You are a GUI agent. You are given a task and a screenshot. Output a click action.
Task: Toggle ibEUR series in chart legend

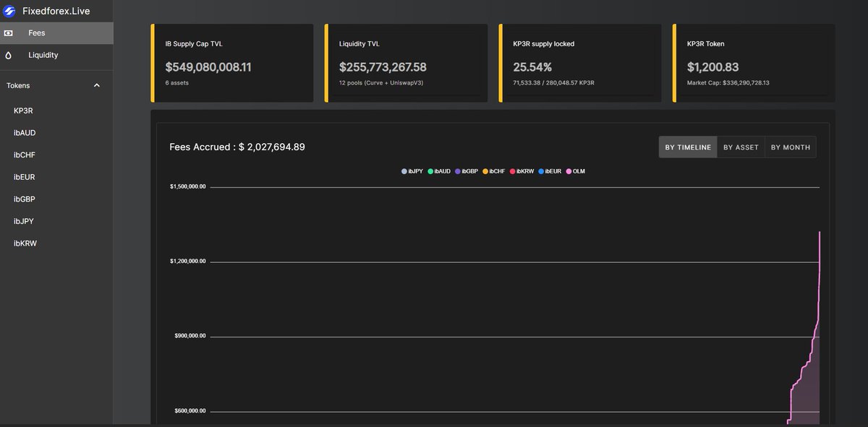tap(550, 171)
